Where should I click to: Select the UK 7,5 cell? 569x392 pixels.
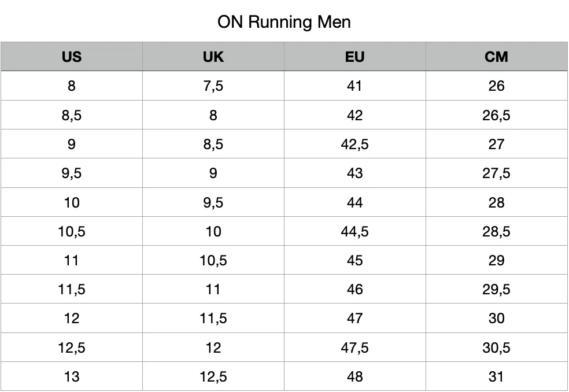click(x=213, y=86)
